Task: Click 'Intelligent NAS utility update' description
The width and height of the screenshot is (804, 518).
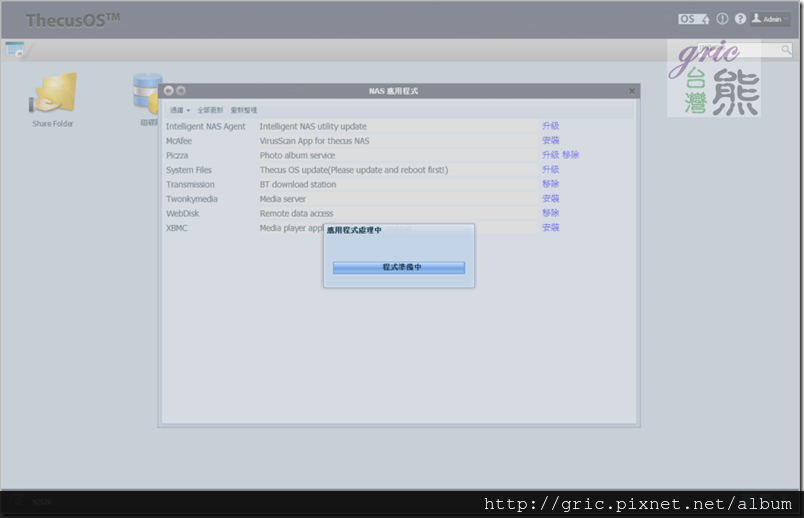Action: coord(313,127)
